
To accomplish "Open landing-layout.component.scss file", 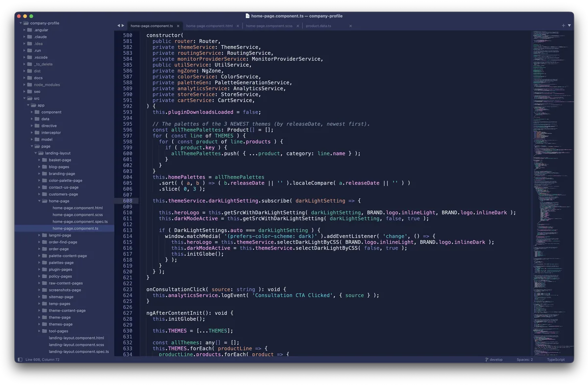I will pos(76,345).
